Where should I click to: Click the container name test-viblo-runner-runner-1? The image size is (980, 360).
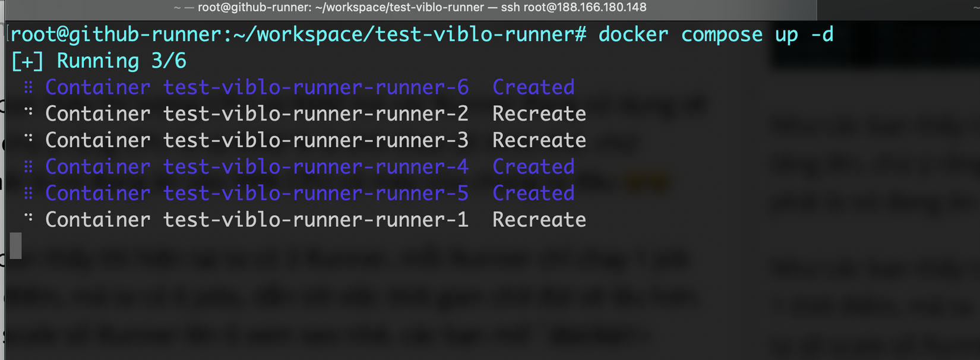point(315,220)
